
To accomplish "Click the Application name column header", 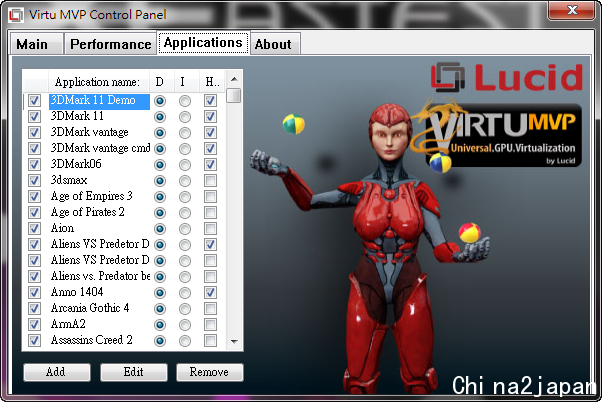I will click(x=98, y=82).
